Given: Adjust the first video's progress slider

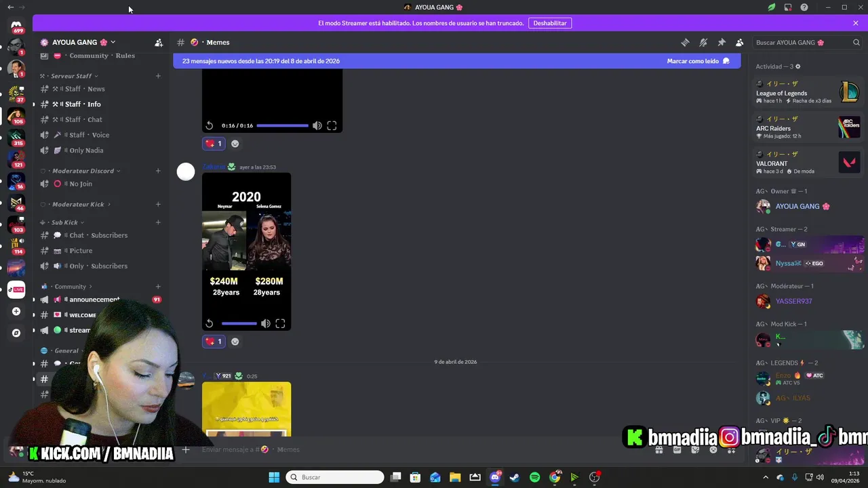Looking at the screenshot, I should 282,125.
